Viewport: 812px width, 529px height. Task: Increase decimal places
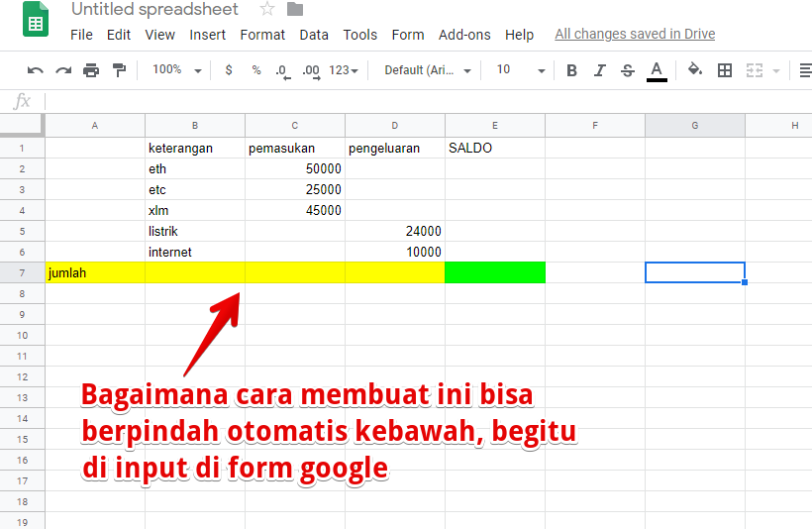(311, 70)
